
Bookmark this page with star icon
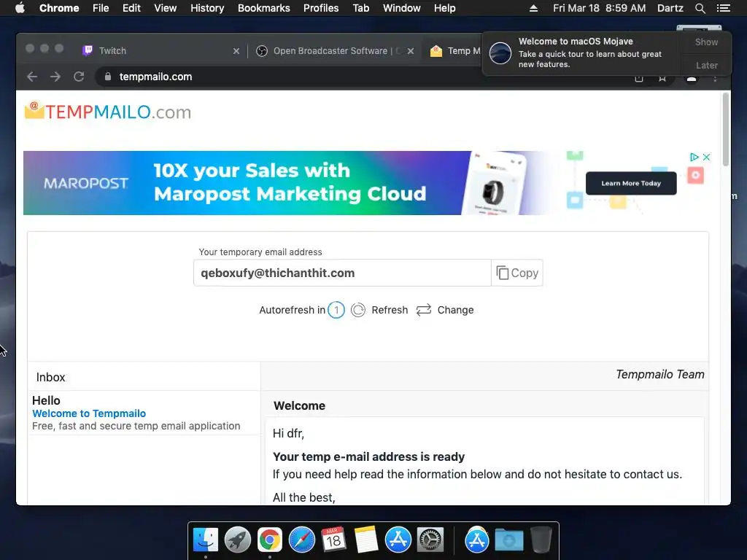coord(662,79)
